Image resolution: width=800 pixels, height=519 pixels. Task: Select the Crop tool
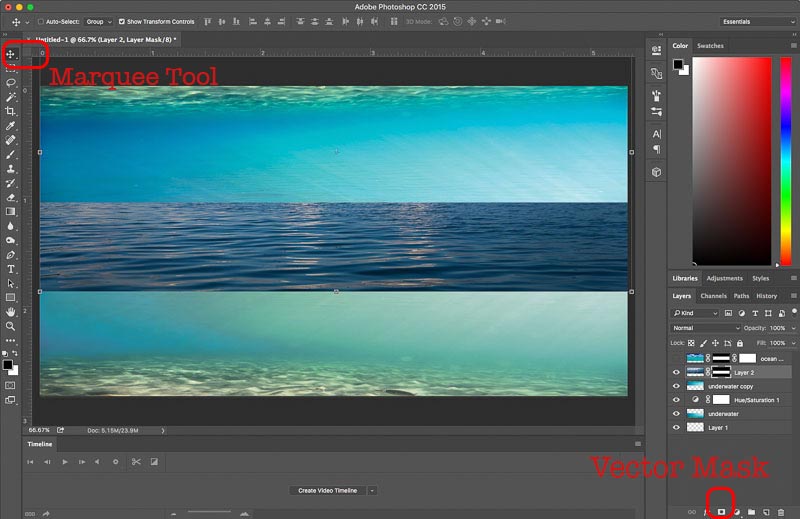point(10,111)
